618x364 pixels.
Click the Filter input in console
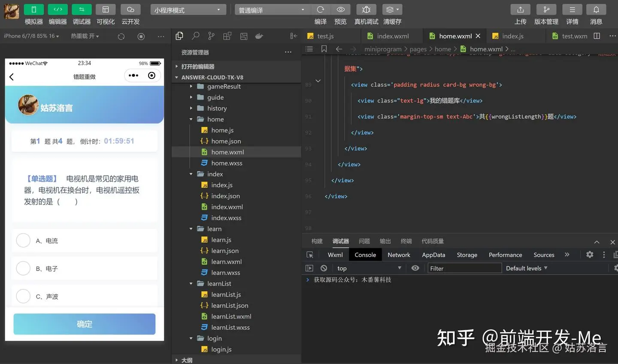coord(465,268)
